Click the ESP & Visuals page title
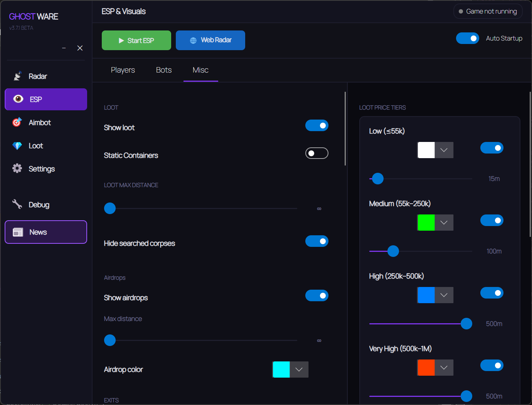The width and height of the screenshot is (532, 405). tap(124, 12)
